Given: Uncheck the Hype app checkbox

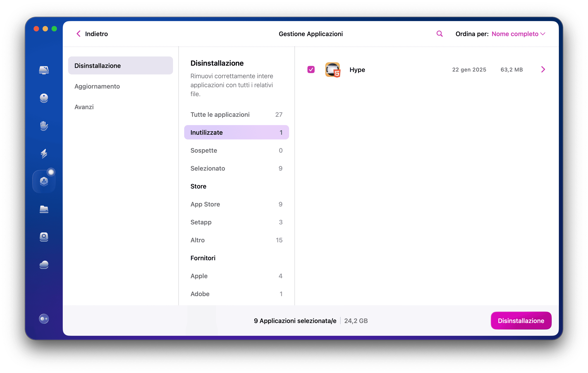Looking at the screenshot, I should 311,70.
